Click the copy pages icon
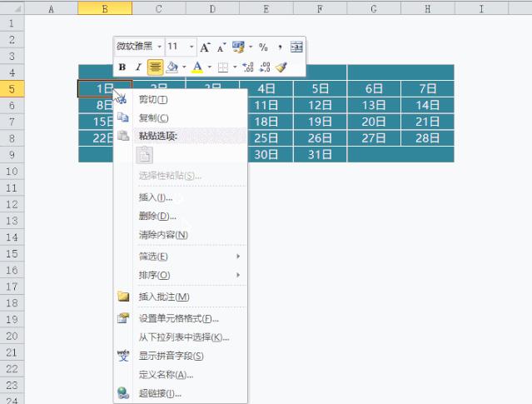The image size is (532, 404). (x=123, y=117)
